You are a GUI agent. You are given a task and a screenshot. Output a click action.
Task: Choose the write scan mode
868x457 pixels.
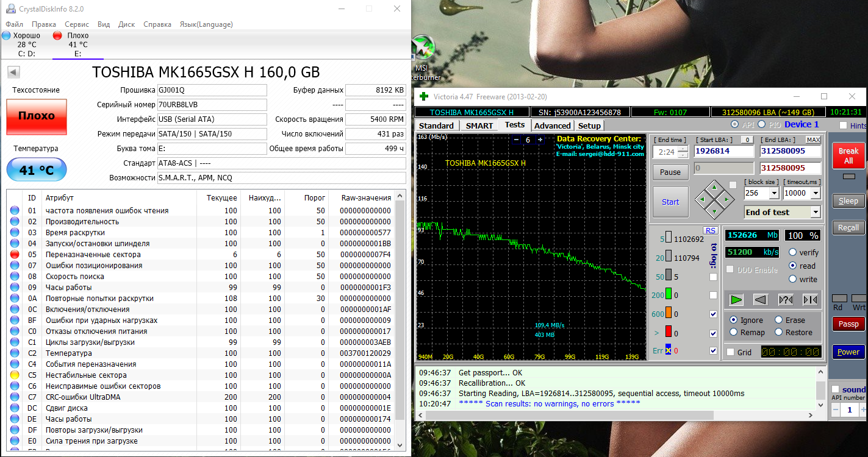[x=793, y=279]
